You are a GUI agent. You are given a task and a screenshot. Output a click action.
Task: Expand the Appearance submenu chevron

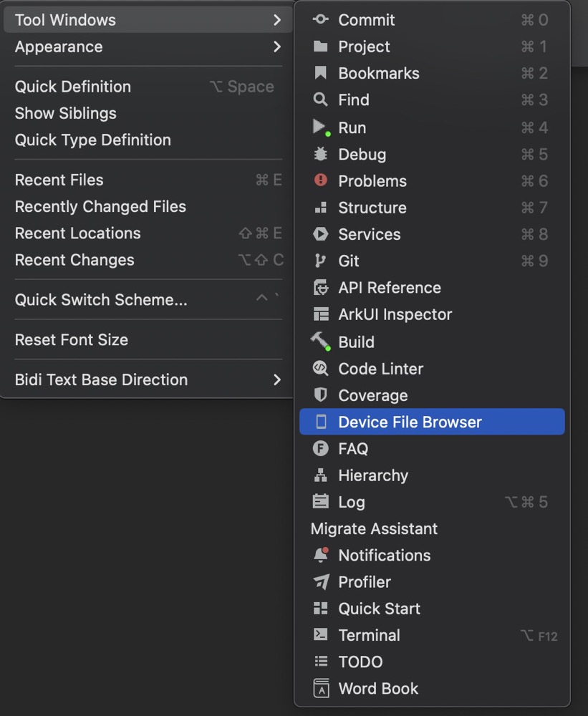(x=277, y=47)
